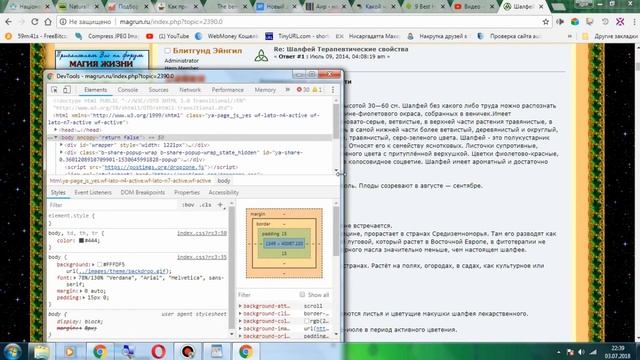Select body in the DevTools breadcrumb
640x360 pixels.
point(224,180)
